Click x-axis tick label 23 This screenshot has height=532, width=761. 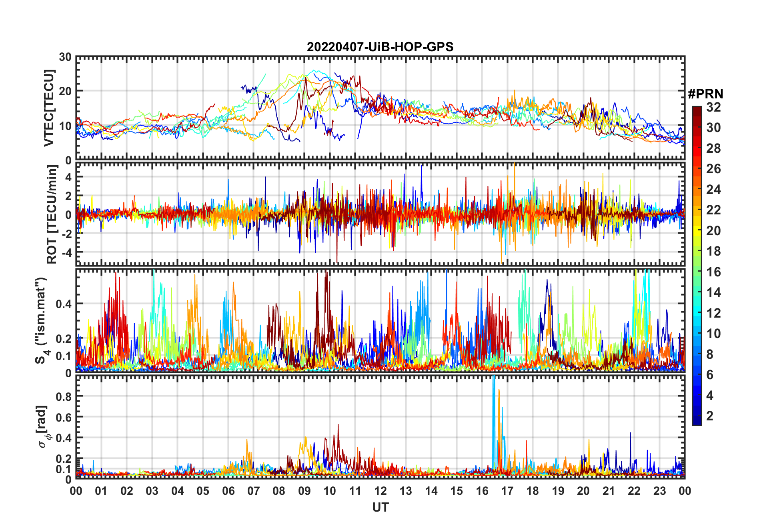(659, 491)
